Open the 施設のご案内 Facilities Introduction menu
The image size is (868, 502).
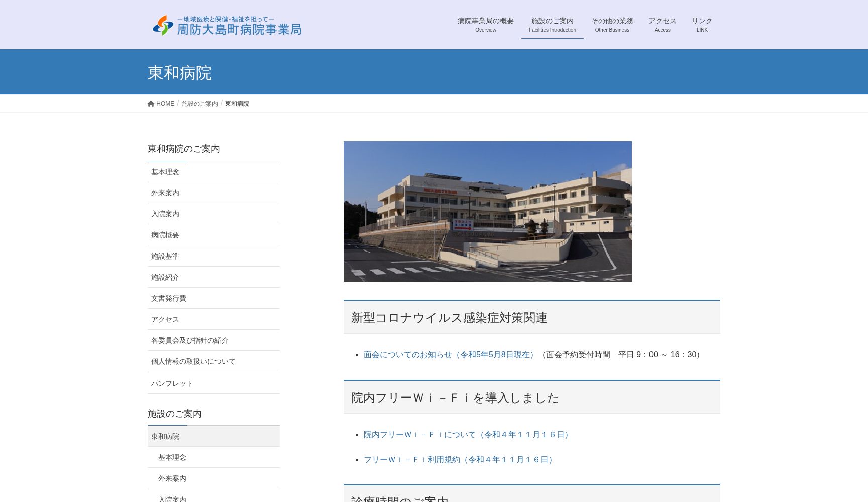click(x=552, y=24)
